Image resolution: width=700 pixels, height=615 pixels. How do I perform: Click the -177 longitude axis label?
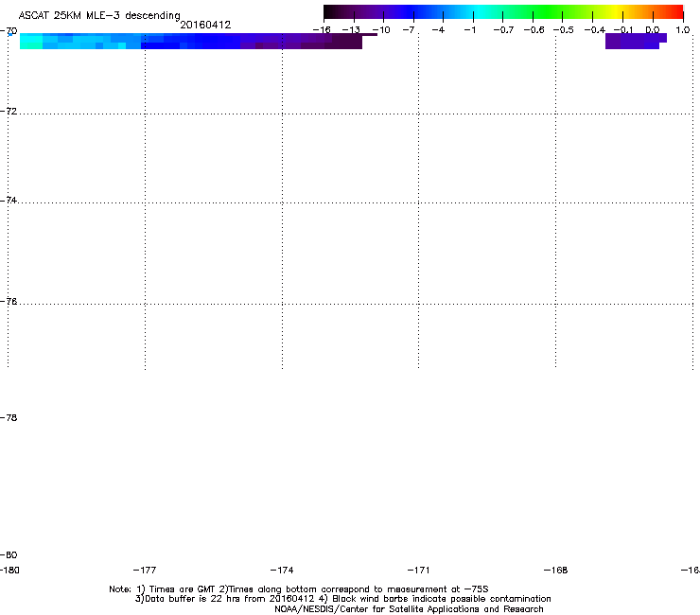coord(145,570)
